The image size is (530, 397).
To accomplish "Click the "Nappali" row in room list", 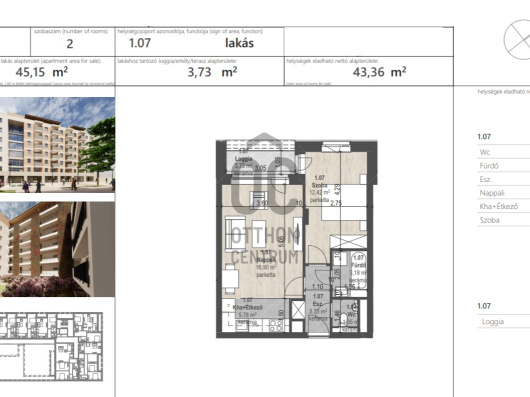I will (504, 193).
